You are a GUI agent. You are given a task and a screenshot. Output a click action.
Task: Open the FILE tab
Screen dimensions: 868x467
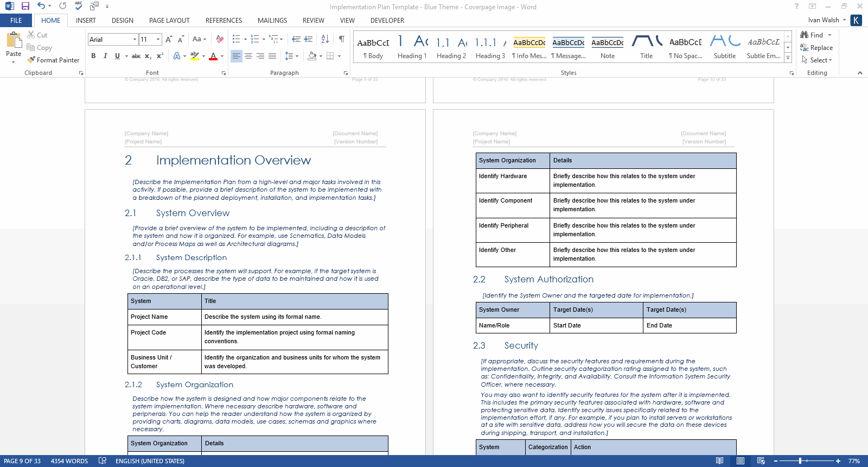point(16,21)
